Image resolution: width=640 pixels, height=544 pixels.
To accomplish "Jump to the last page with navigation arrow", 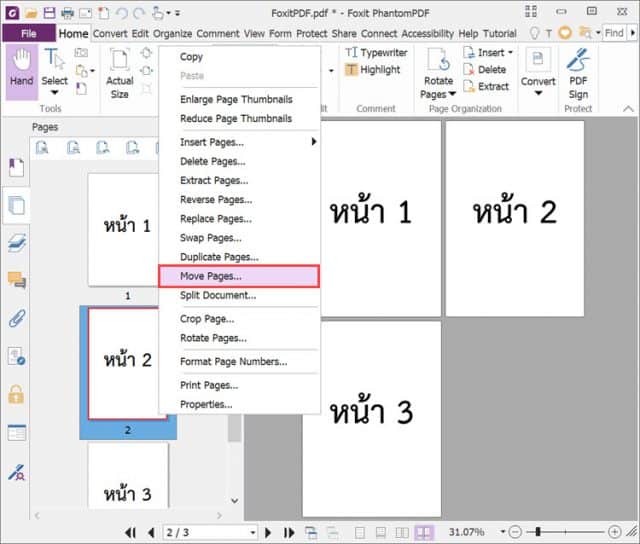I will pyautogui.click(x=288, y=533).
